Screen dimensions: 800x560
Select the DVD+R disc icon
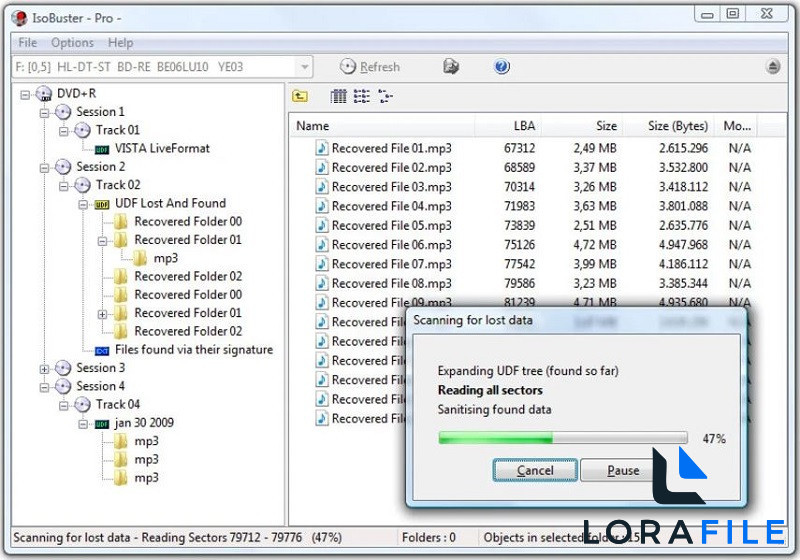pyautogui.click(x=44, y=94)
